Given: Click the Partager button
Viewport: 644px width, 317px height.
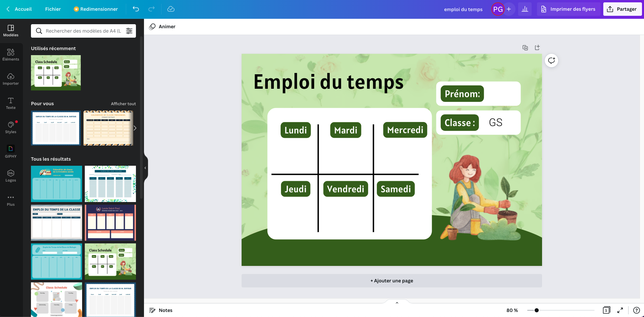Looking at the screenshot, I should coord(622,9).
